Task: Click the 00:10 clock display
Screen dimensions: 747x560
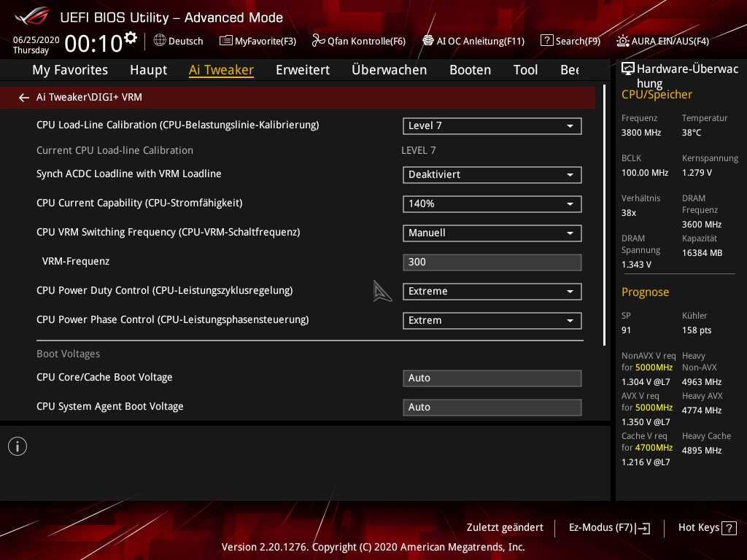Action: [x=93, y=44]
